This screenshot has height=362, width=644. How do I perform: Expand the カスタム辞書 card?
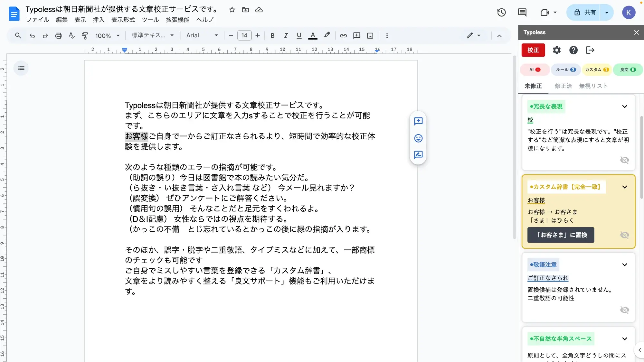(x=625, y=187)
